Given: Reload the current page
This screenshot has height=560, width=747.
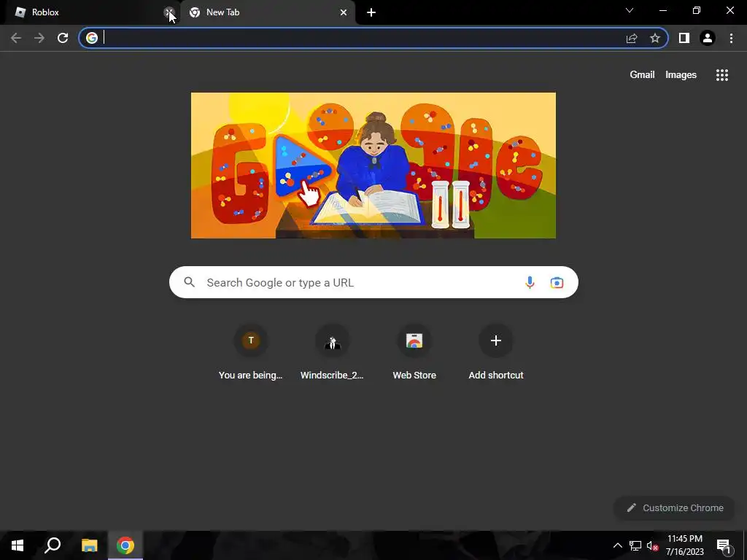Looking at the screenshot, I should click(x=63, y=38).
